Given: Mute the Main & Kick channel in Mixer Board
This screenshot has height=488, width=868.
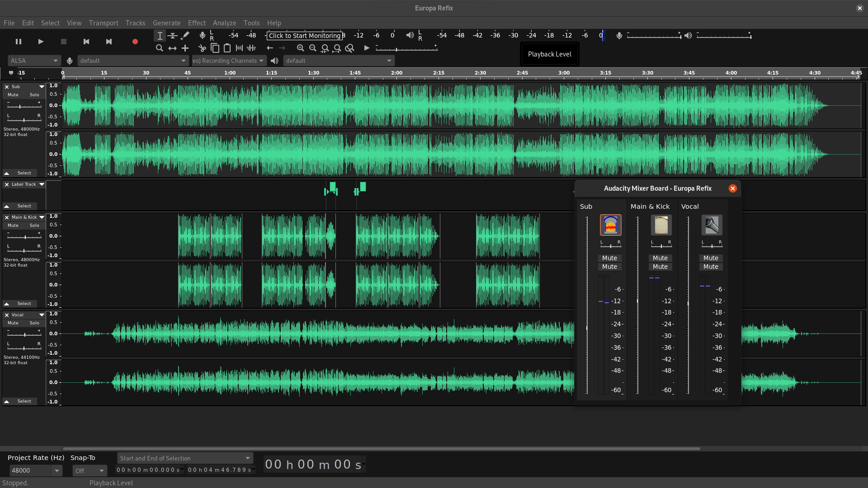Looking at the screenshot, I should [x=660, y=258].
